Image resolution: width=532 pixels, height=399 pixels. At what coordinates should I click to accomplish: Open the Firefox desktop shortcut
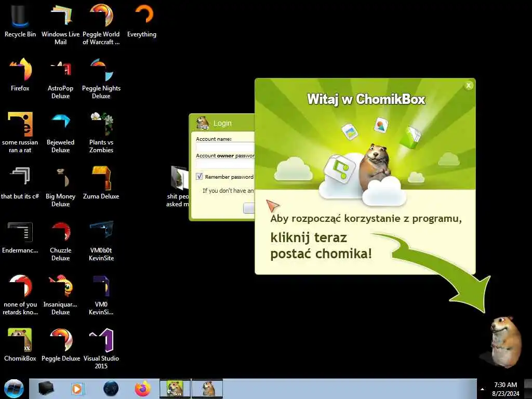click(x=20, y=75)
